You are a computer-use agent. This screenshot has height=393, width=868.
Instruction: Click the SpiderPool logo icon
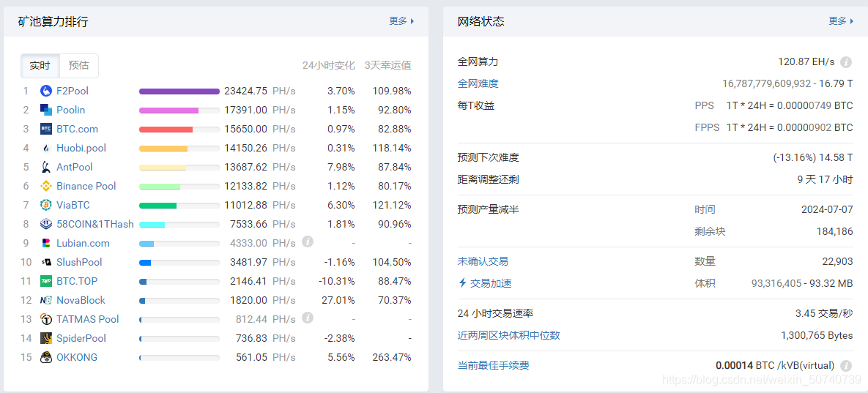pos(46,338)
